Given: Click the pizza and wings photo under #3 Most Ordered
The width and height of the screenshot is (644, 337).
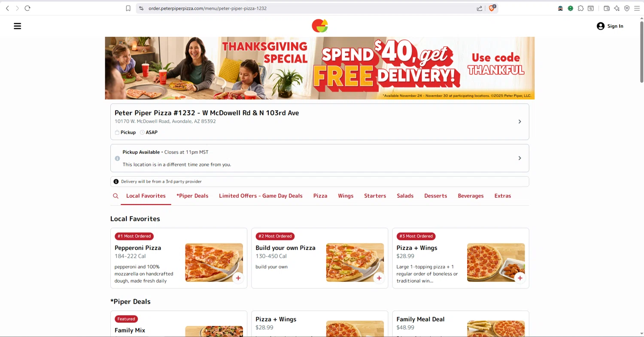Looking at the screenshot, I should click(x=496, y=262).
